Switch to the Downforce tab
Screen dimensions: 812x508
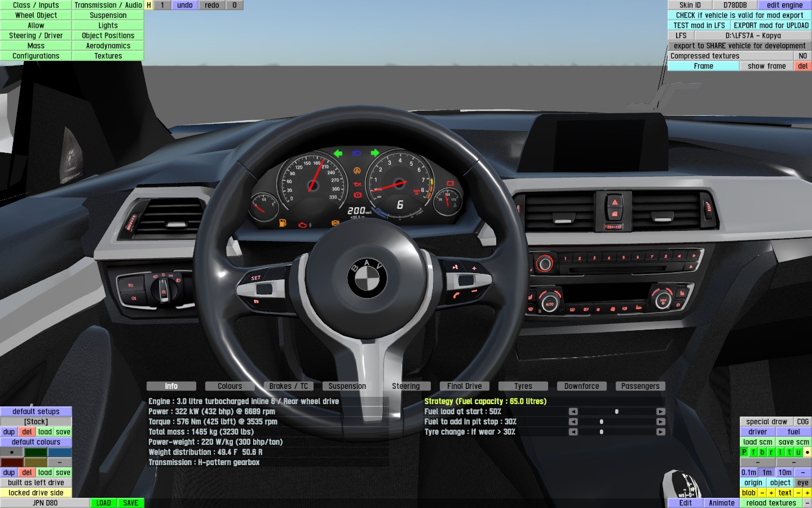click(x=582, y=386)
